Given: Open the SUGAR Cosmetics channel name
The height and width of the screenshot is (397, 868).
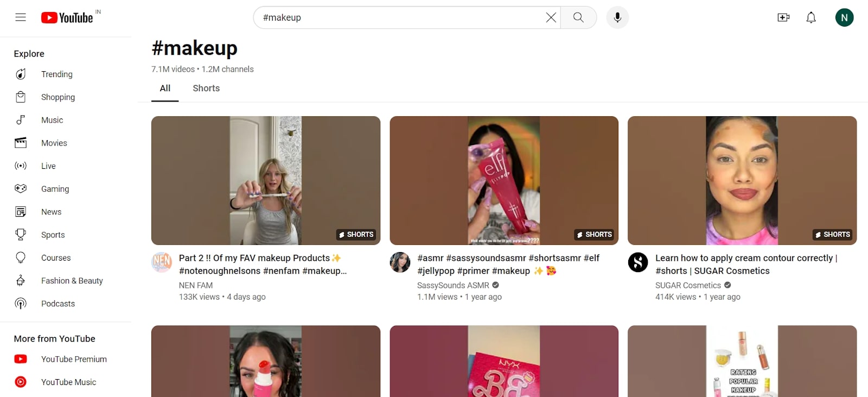Looking at the screenshot, I should pos(688,285).
